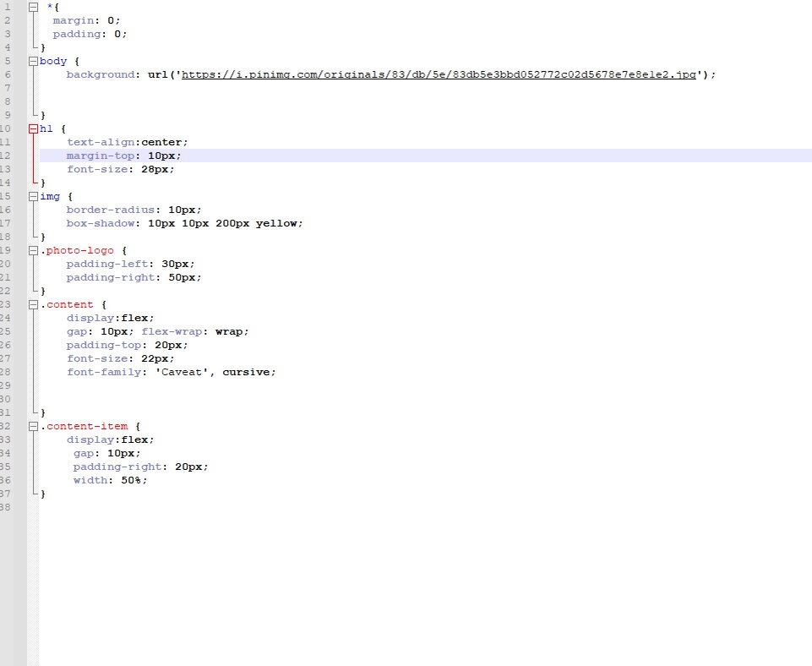Click the 'margin: 0;' declaration
Screen dimensions: 812x666
86,21
